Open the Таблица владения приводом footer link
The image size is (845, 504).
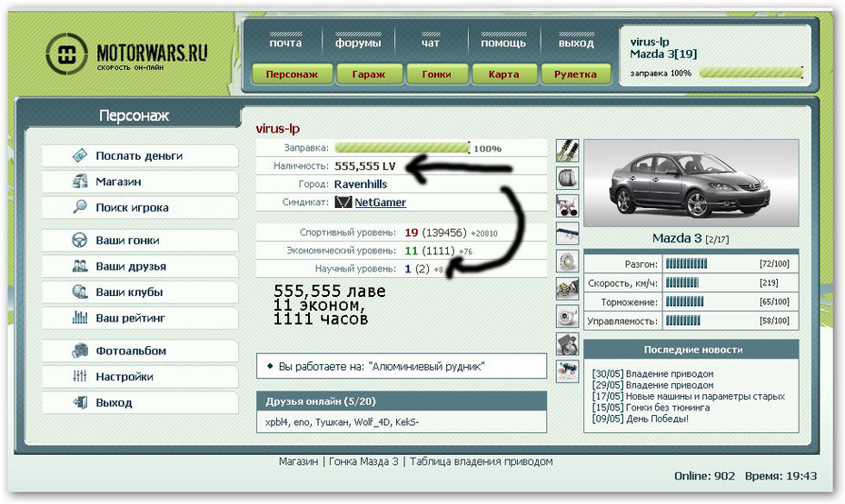click(481, 461)
